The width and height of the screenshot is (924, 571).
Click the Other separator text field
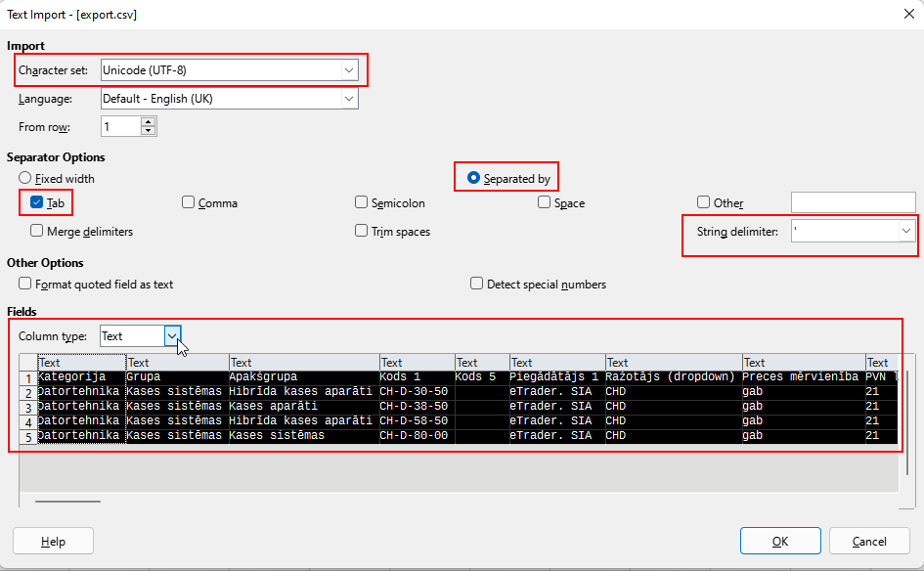point(853,203)
